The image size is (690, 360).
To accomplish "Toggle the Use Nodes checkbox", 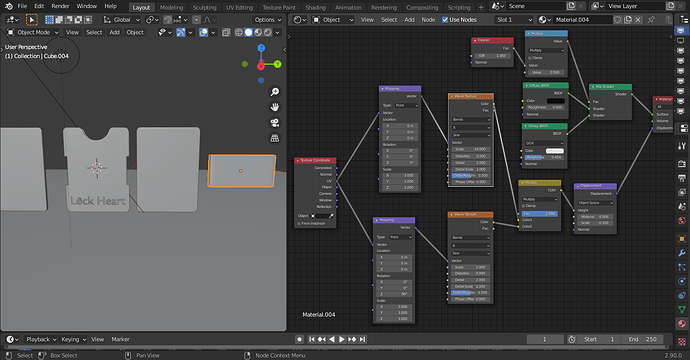I will 445,20.
